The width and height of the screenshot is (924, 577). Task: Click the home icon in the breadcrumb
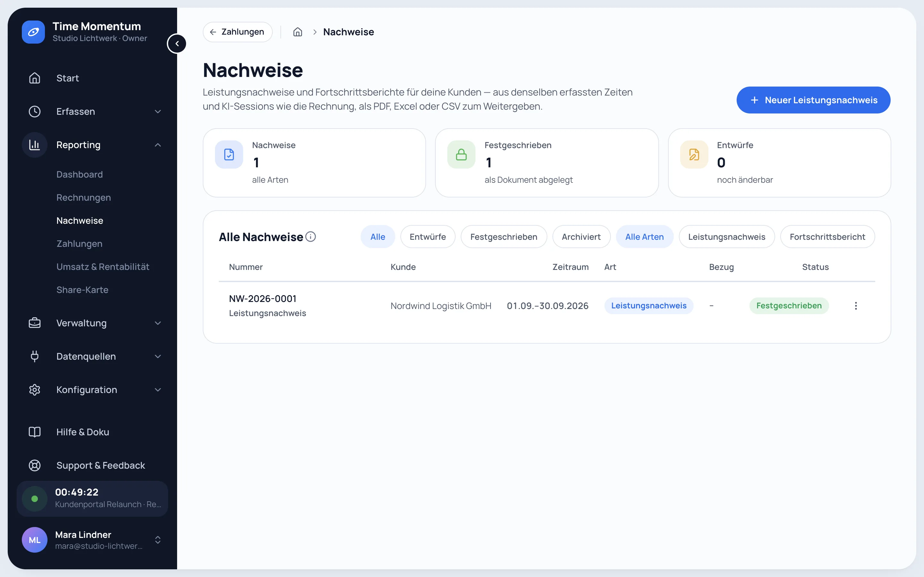click(297, 32)
